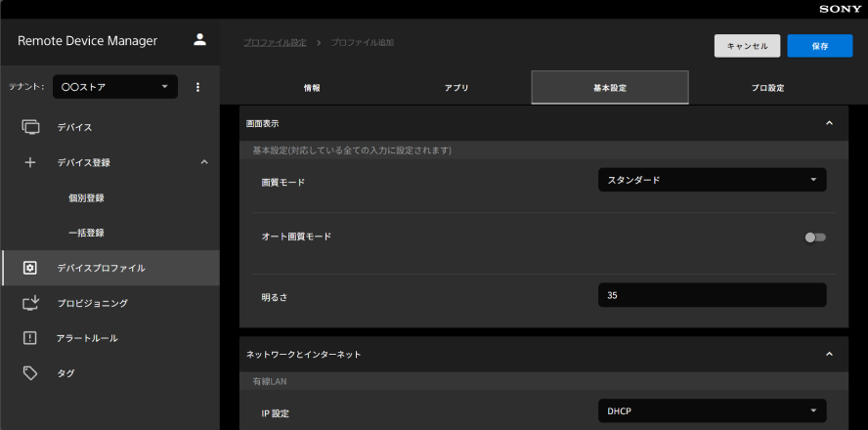Click the キャンセル button

(x=747, y=46)
